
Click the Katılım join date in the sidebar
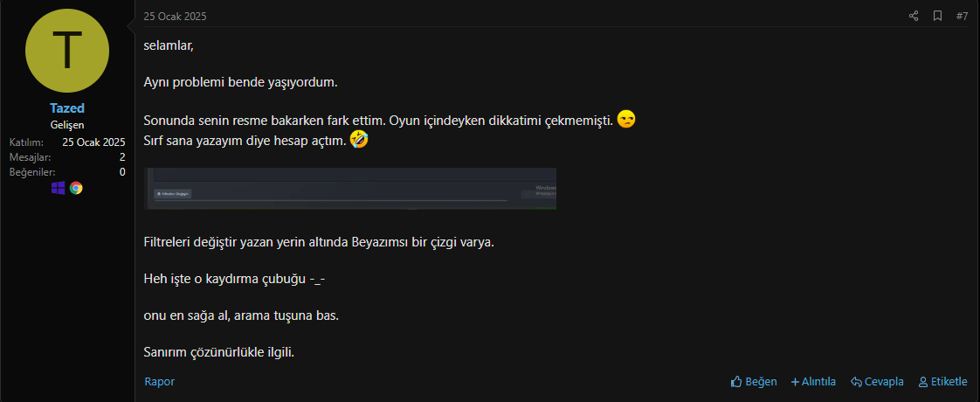click(93, 142)
